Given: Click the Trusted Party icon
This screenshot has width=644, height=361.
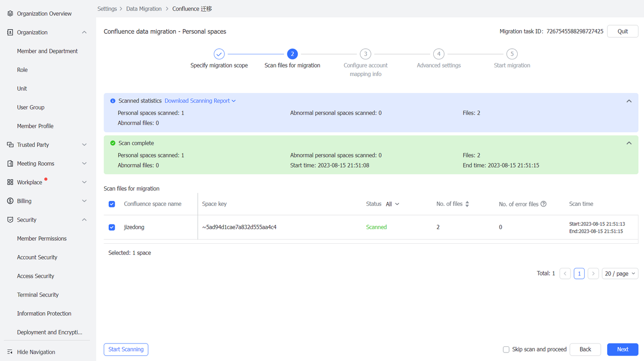Looking at the screenshot, I should (x=10, y=145).
